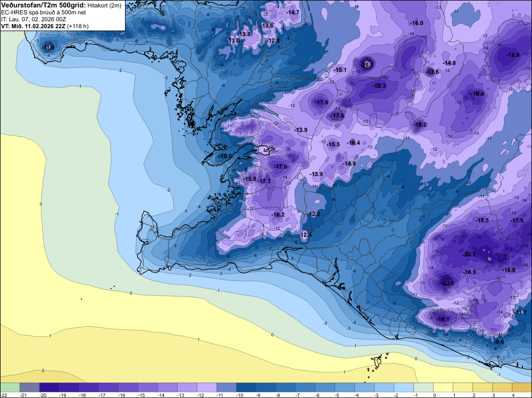Click the -16.0 temperature label

click(x=417, y=23)
